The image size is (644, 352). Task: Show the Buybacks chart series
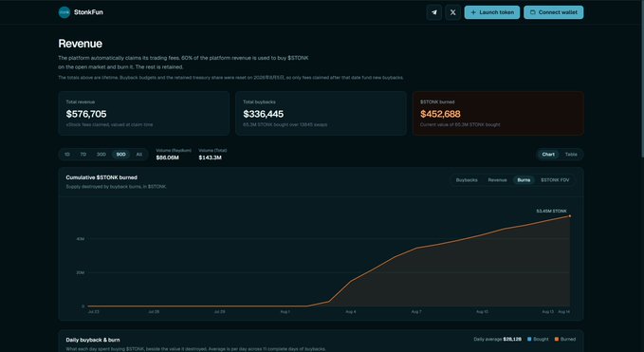(x=467, y=180)
